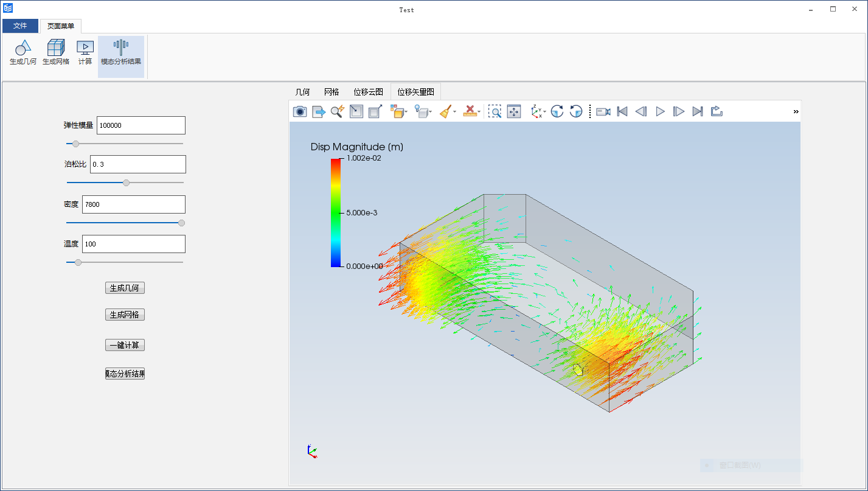Open the 文件 menu
The image size is (868, 491).
[x=20, y=26]
